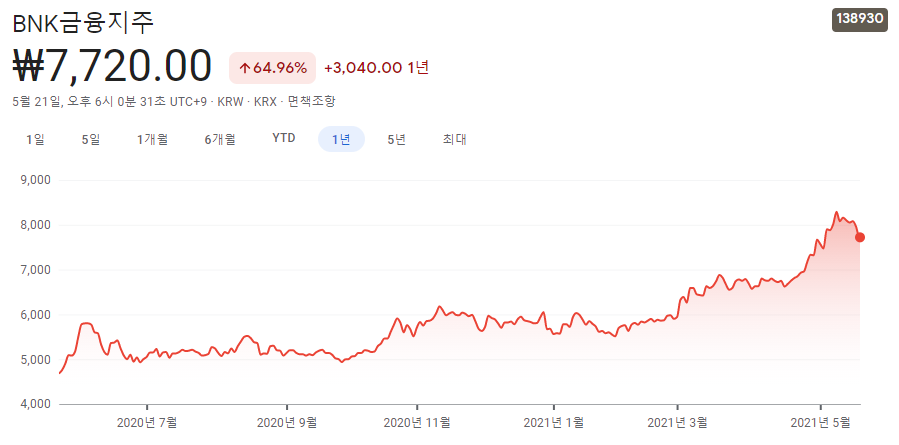
Task: Click the ₩7,720.00 current price
Action: pyautogui.click(x=112, y=67)
